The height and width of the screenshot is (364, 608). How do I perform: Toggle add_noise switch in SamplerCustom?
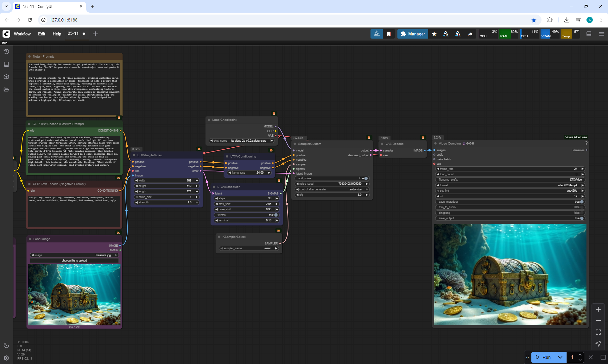(x=366, y=178)
